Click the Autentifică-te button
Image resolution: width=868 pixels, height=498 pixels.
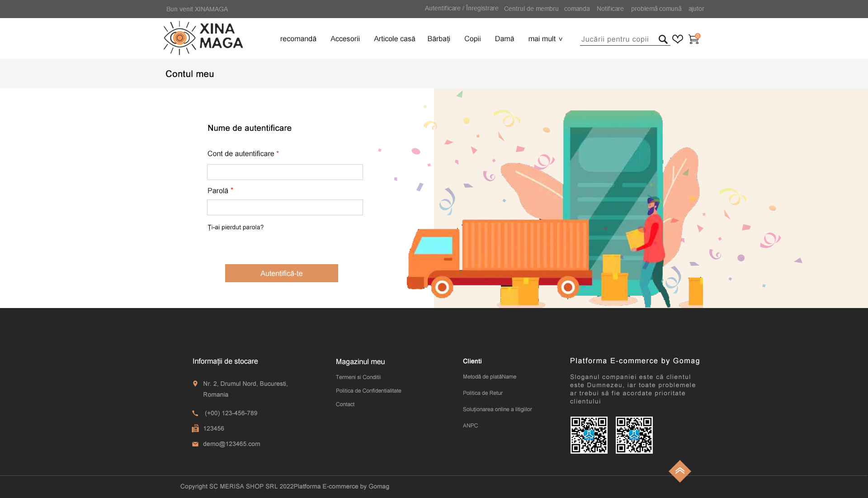pyautogui.click(x=282, y=273)
